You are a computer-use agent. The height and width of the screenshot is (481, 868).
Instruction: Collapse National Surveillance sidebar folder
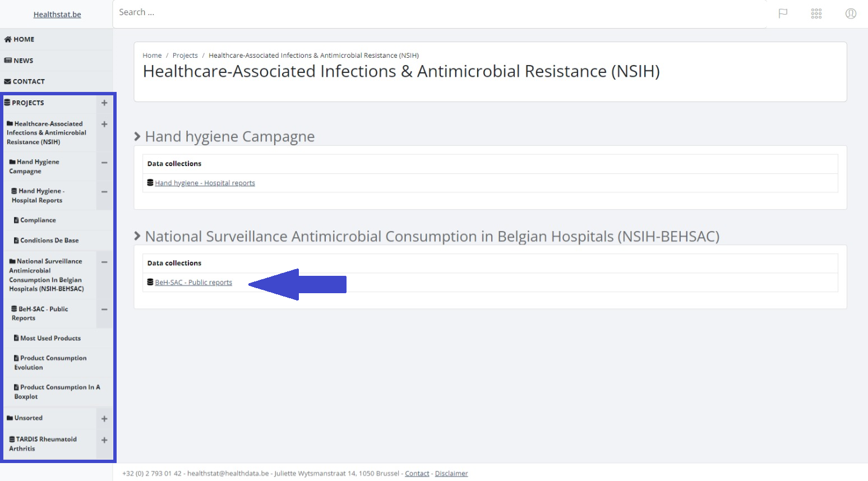click(x=104, y=262)
